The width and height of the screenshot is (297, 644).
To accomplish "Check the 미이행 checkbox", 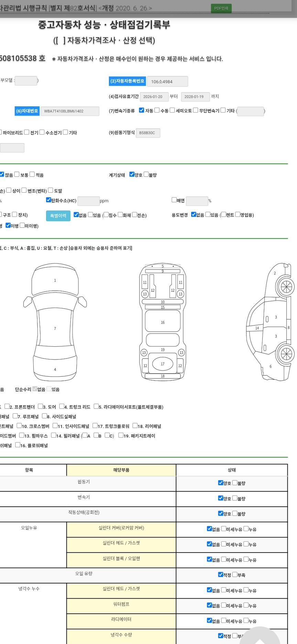I will point(22,225).
